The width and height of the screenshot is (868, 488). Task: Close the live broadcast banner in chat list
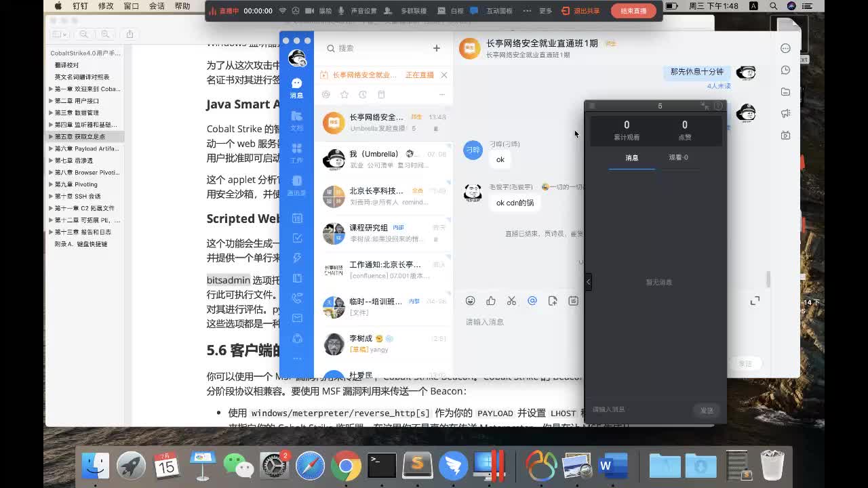[444, 75]
